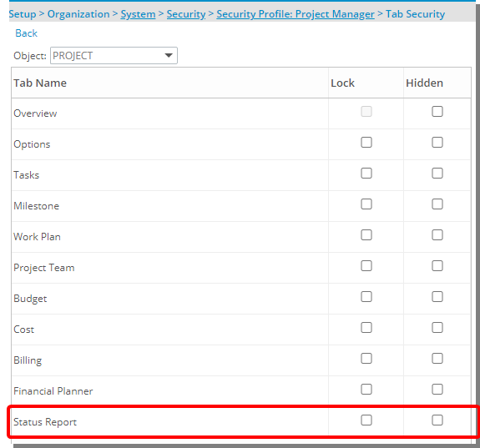Click the Setup breadcrumb
Image resolution: width=480 pixels, height=448 pixels.
click(x=23, y=14)
